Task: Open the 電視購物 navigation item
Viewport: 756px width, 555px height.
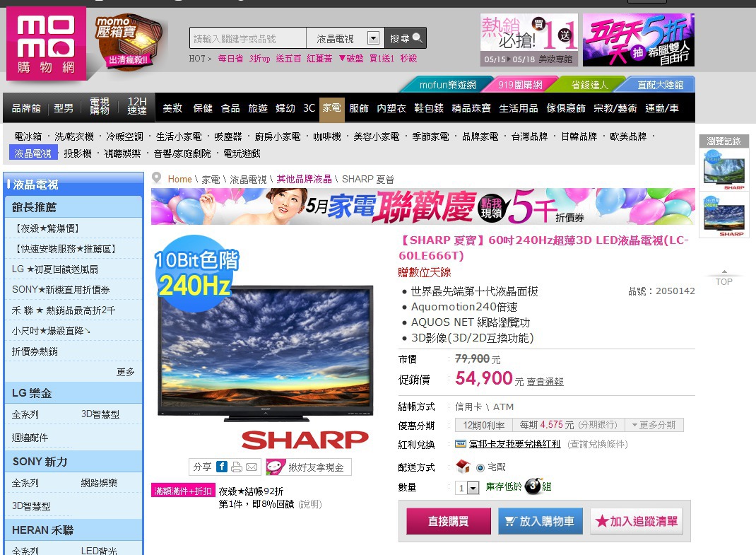Action: tap(100, 105)
